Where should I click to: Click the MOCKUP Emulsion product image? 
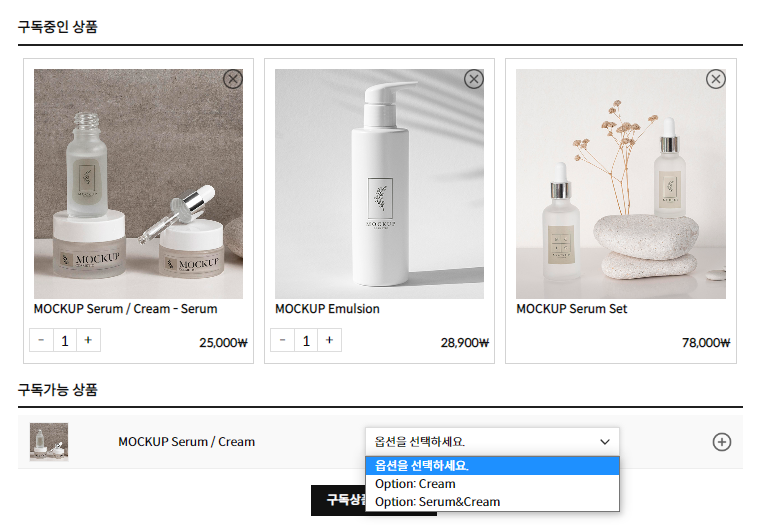coord(379,184)
